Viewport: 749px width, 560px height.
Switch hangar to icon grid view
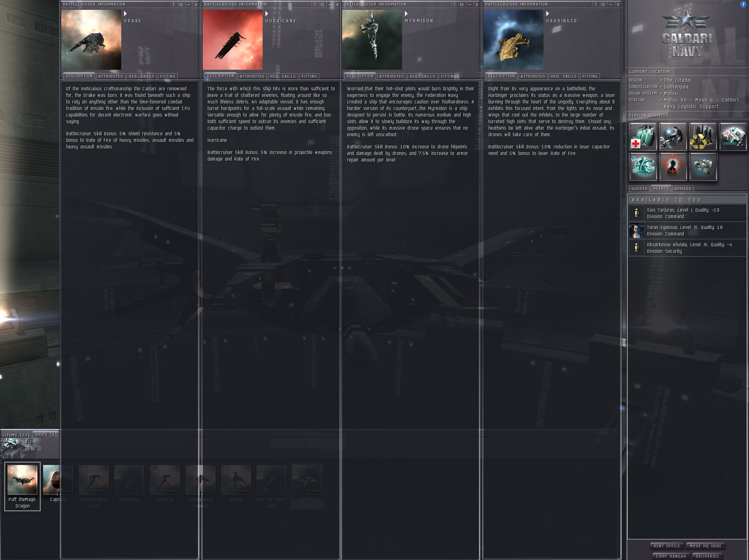point(27,448)
